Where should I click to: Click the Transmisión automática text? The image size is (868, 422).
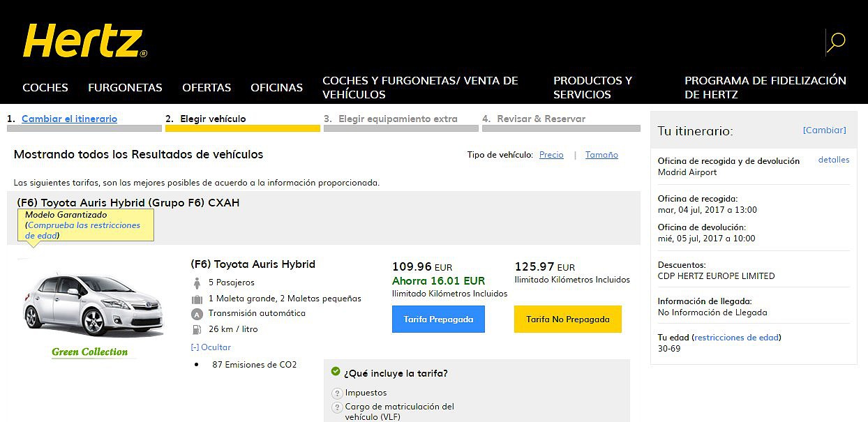tap(257, 313)
